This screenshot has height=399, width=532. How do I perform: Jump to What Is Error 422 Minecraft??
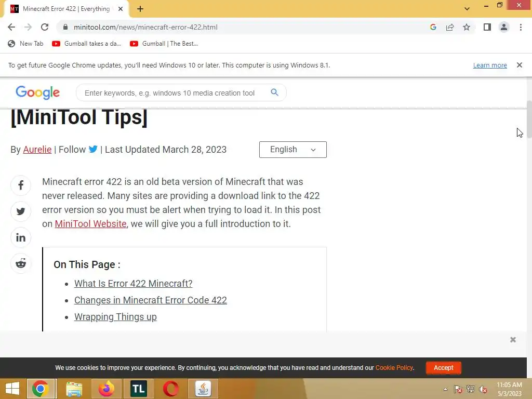click(x=134, y=284)
